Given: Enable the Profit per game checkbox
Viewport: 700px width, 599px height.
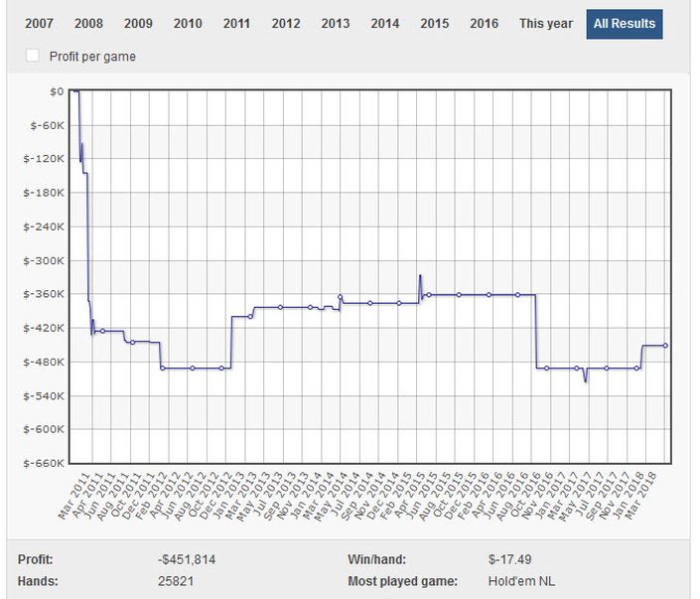Looking at the screenshot, I should pos(34,57).
